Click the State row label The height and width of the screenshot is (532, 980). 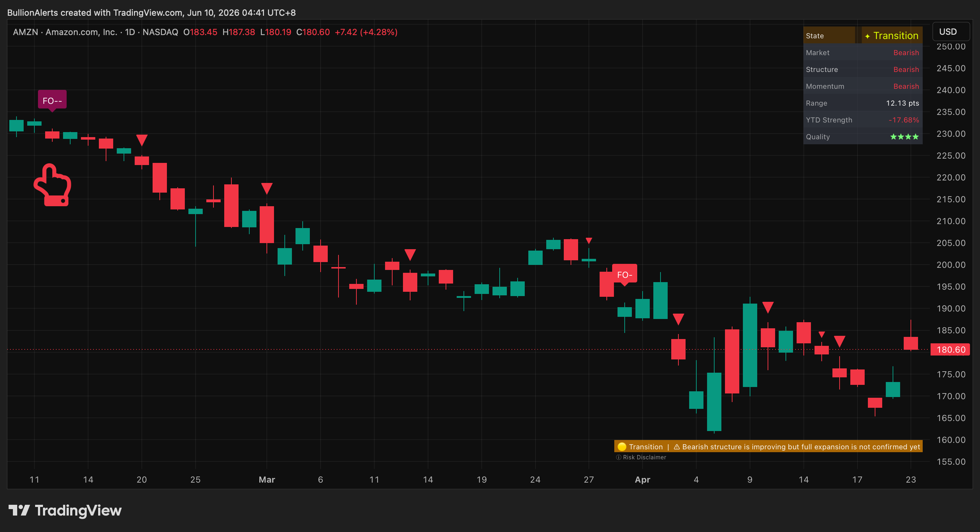coord(815,36)
